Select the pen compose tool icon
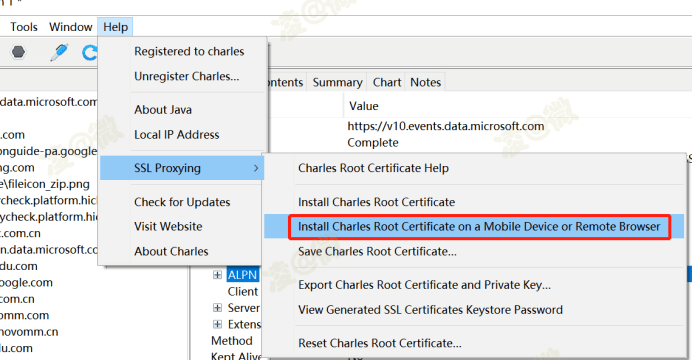The image size is (692, 360). (59, 52)
